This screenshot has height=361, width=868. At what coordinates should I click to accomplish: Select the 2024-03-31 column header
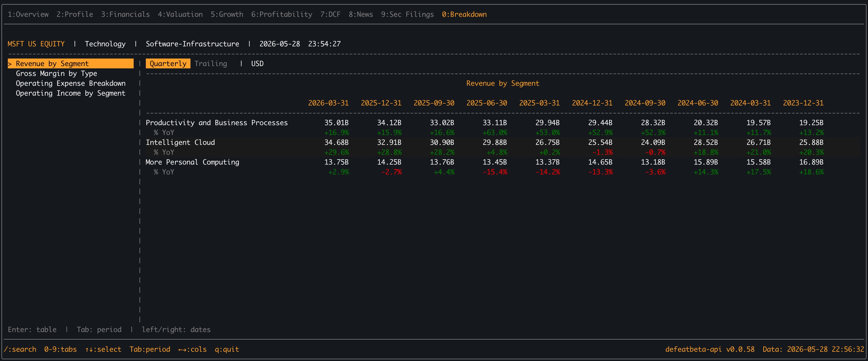pyautogui.click(x=750, y=103)
